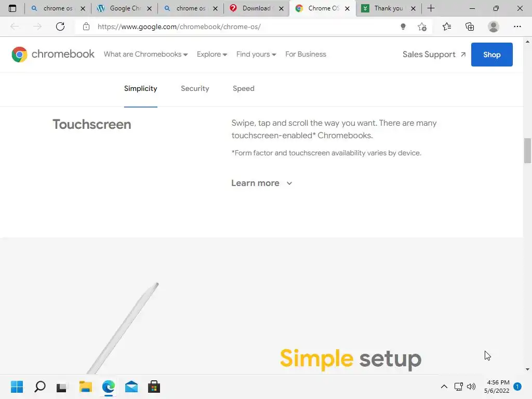Click the address bar URL field
The image size is (532, 399).
[x=237, y=27]
